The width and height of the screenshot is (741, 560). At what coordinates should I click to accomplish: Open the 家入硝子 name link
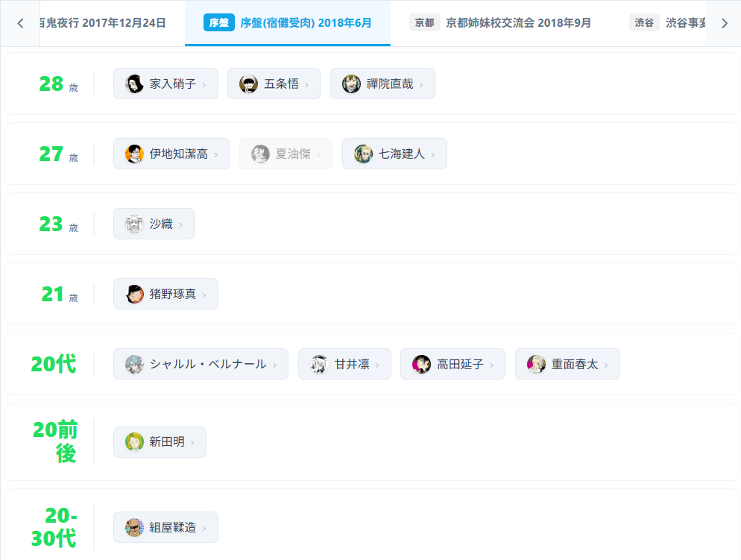click(x=172, y=84)
